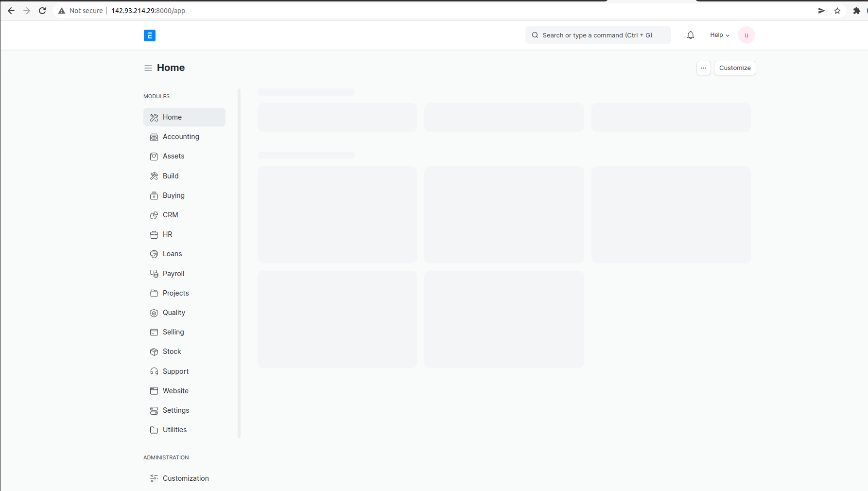868x491 pixels.
Task: Open the Website module link
Action: pos(175,390)
